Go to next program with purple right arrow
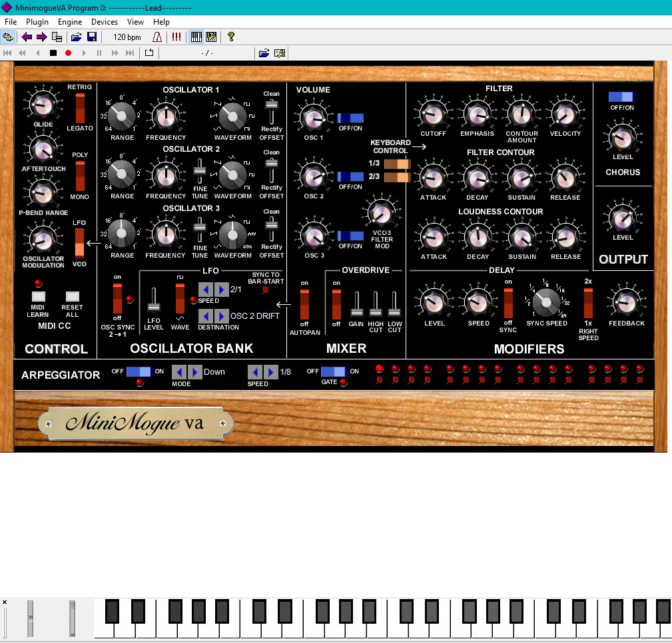 click(41, 37)
